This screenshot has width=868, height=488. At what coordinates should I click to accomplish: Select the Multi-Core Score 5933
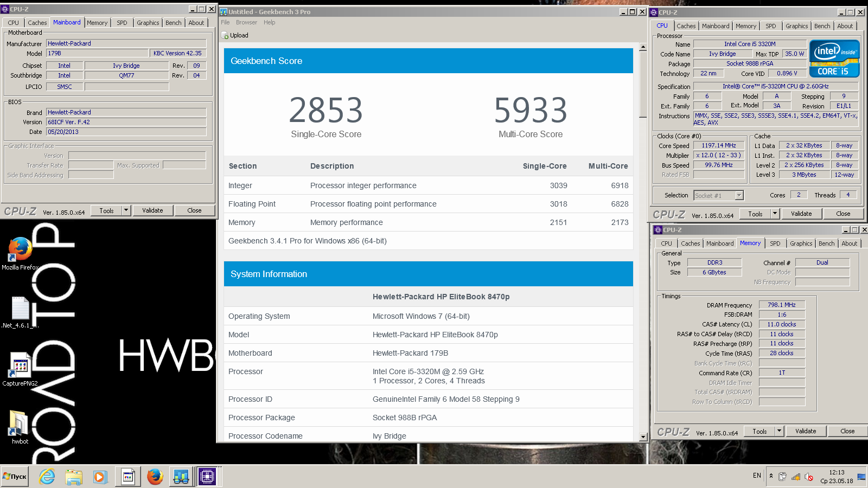(x=531, y=110)
